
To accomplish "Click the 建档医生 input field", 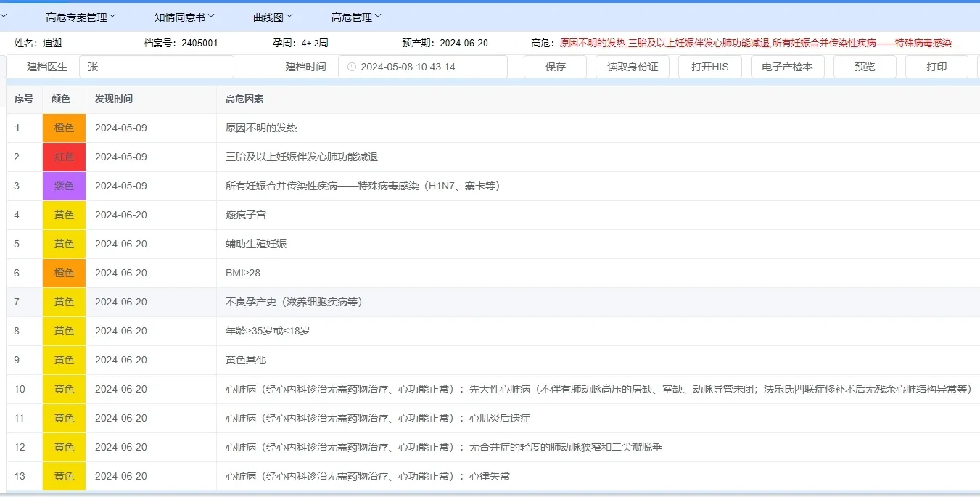I will click(x=157, y=67).
